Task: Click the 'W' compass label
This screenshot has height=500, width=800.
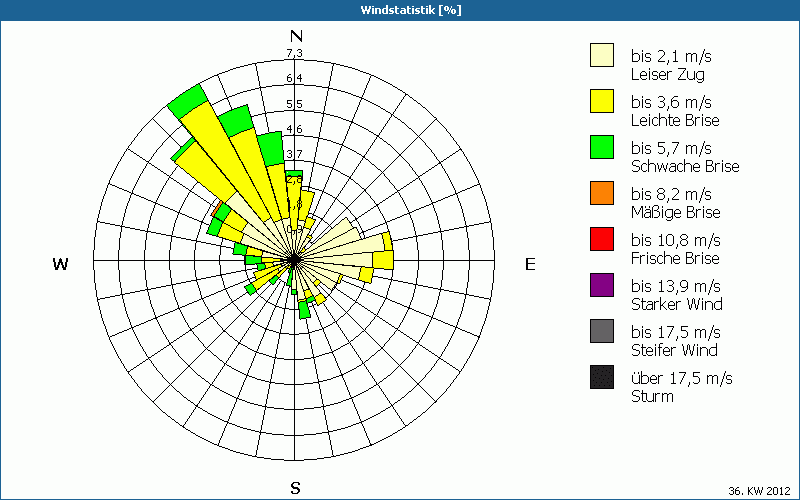Action: click(60, 264)
